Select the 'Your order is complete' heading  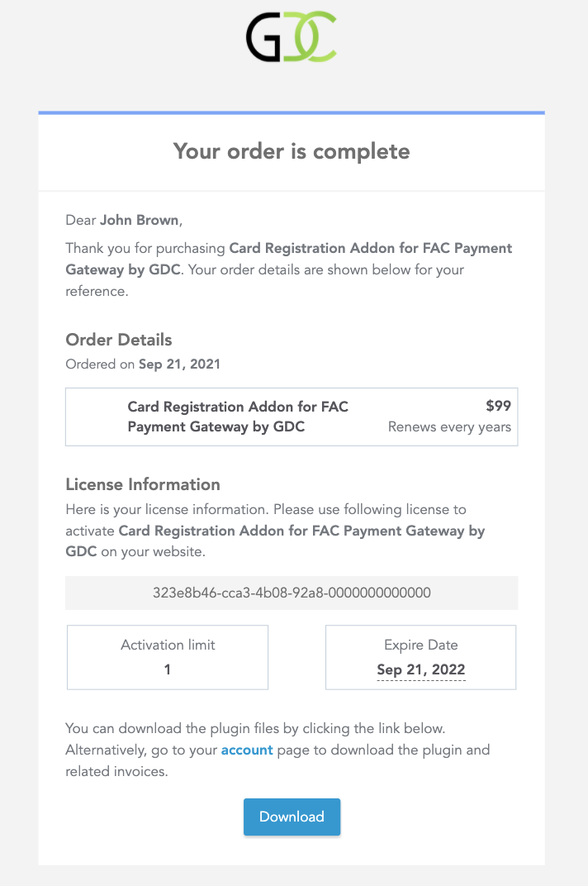coord(292,151)
